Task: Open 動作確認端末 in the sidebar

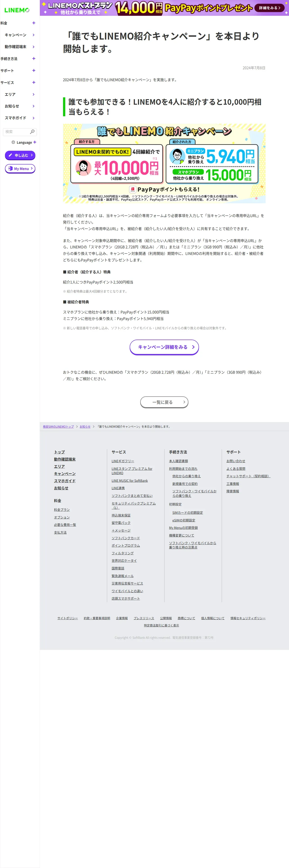Action: point(20,47)
